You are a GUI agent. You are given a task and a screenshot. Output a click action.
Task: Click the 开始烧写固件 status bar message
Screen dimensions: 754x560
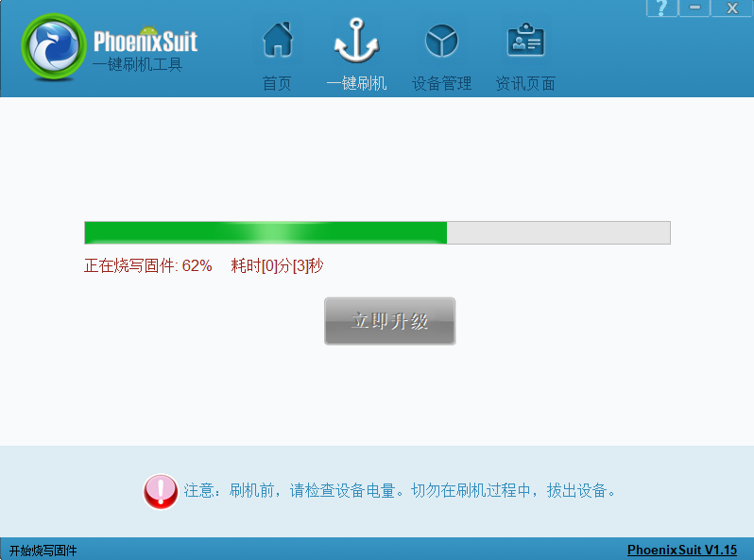pos(43,551)
